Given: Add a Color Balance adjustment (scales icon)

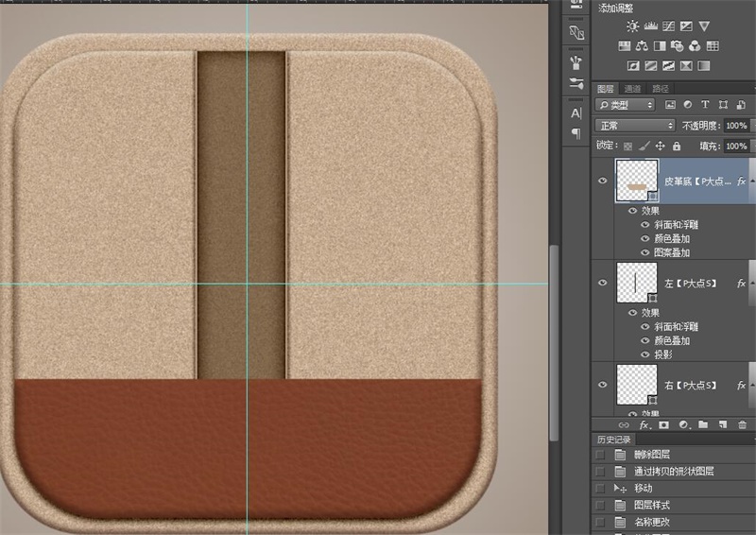Looking at the screenshot, I should [642, 45].
